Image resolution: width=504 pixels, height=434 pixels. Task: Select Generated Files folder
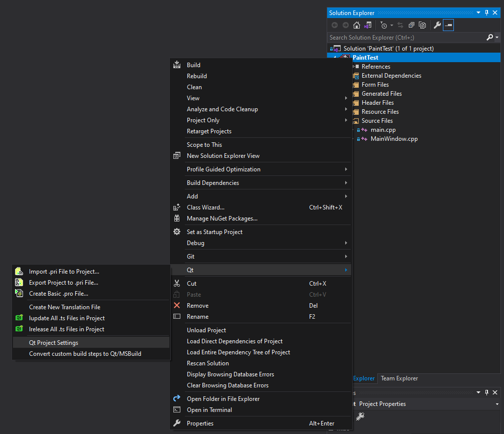point(382,94)
